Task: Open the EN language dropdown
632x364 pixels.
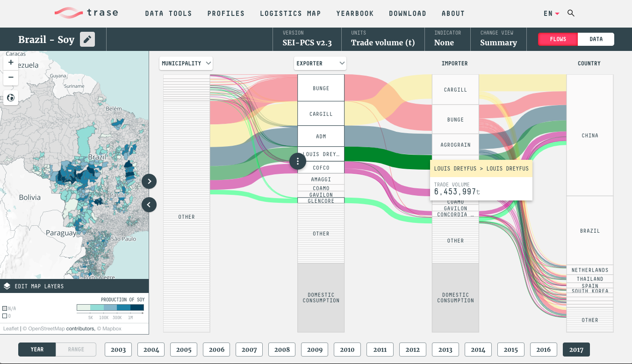Action: (552, 14)
